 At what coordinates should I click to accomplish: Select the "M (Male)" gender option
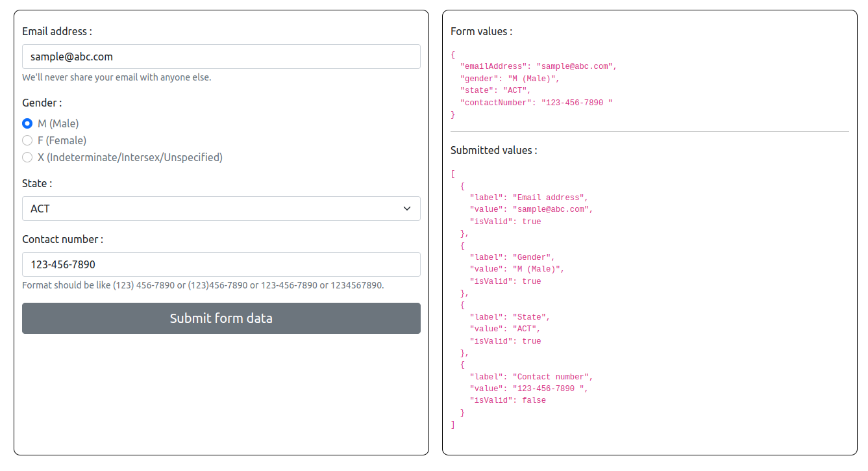[27, 123]
